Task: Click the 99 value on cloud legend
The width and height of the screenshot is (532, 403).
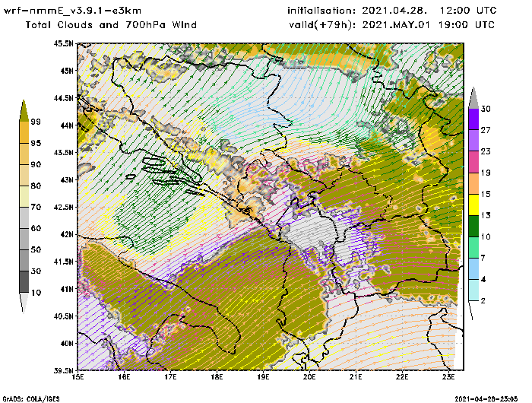Action: 36,122
